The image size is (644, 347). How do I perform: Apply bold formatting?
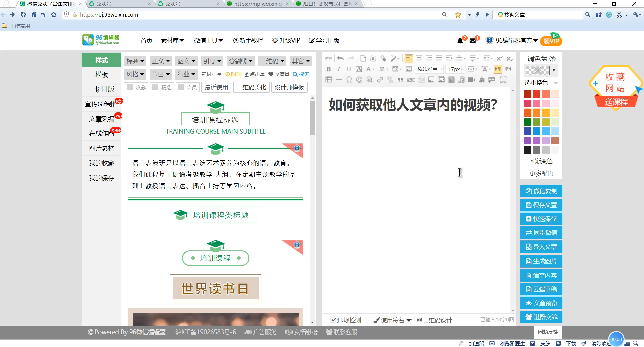point(329,69)
